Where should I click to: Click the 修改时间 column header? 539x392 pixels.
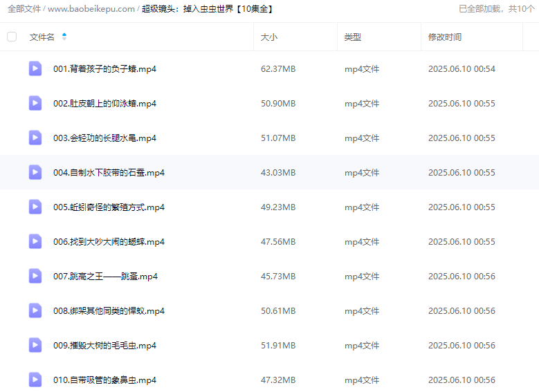tap(445, 37)
